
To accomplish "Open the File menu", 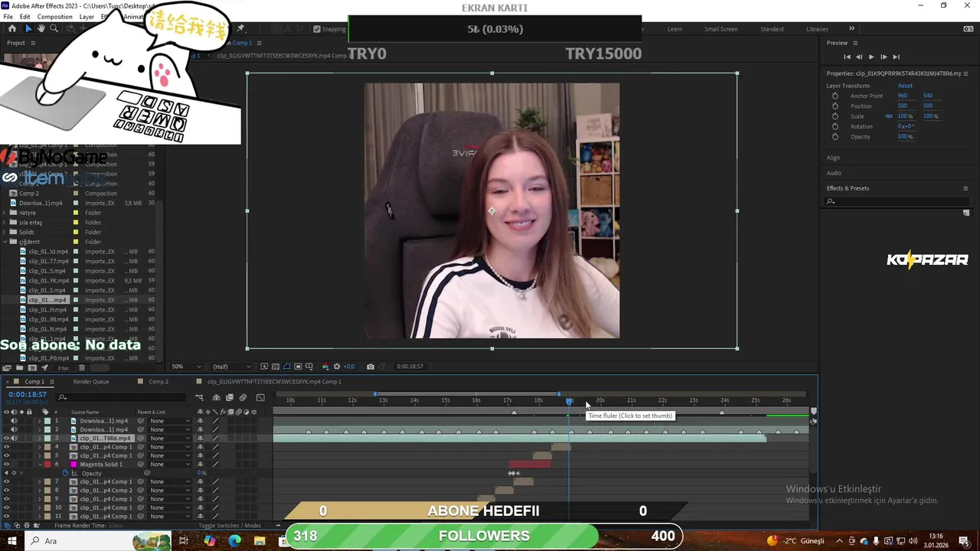I will (8, 17).
